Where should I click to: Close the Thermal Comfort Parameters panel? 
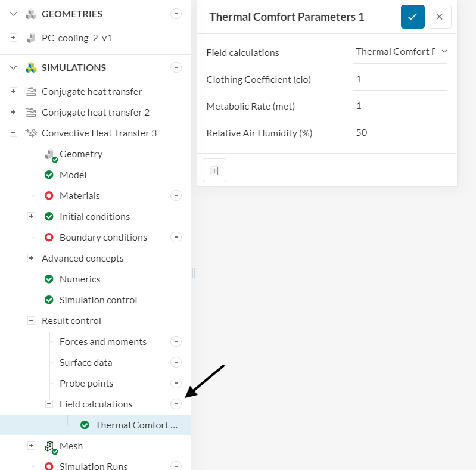click(x=439, y=17)
